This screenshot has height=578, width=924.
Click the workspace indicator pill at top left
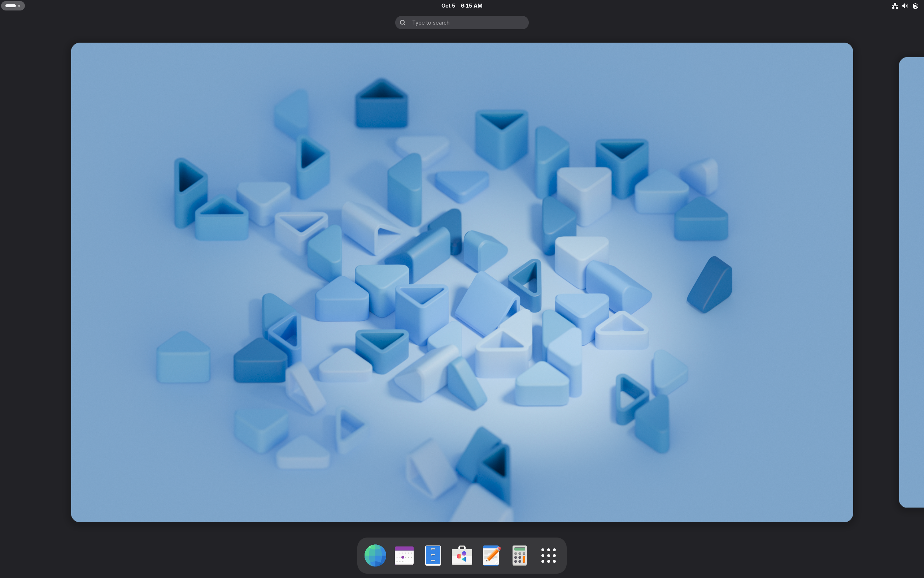[13, 6]
